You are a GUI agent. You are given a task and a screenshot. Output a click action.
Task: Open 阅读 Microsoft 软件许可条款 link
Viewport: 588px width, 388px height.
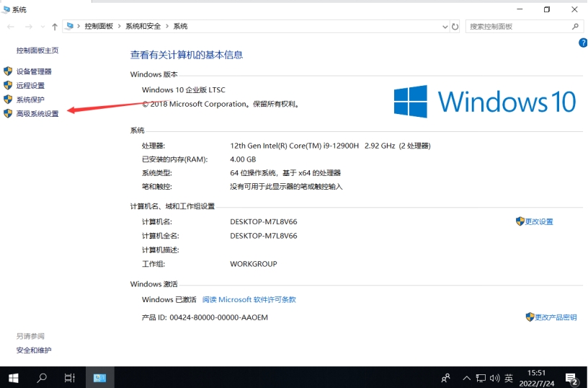249,299
